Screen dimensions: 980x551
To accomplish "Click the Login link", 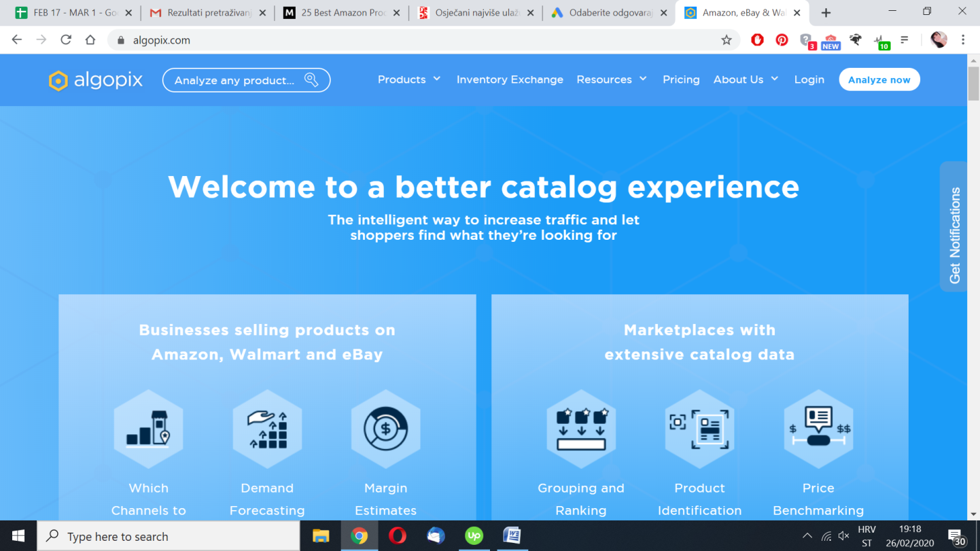I will click(x=809, y=79).
